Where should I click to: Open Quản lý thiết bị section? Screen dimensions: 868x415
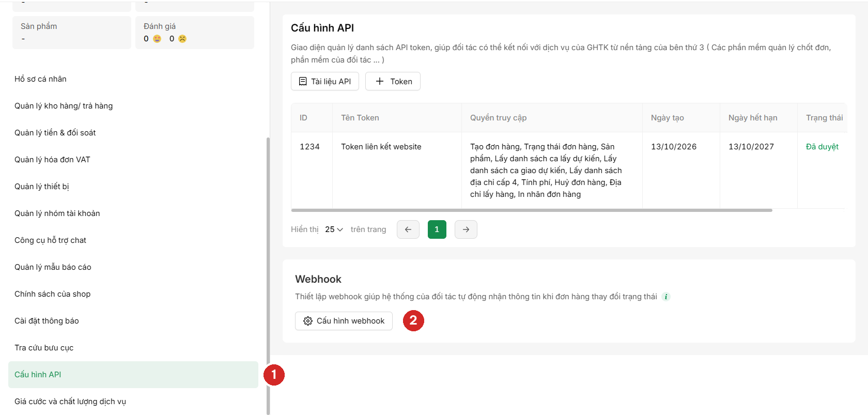coord(42,187)
